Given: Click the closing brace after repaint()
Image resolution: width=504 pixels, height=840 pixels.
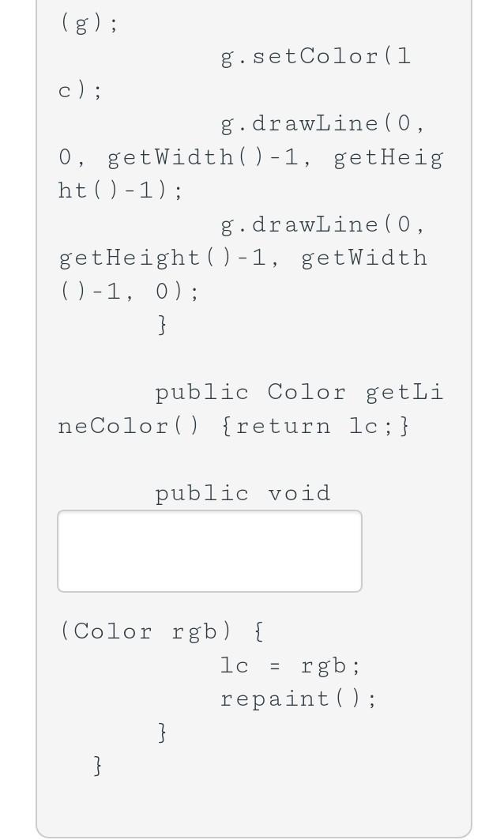Looking at the screenshot, I should coord(161,732).
